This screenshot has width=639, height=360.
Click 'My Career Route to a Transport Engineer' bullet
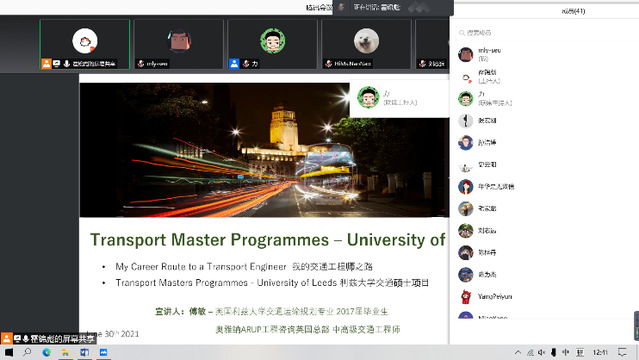pyautogui.click(x=244, y=267)
